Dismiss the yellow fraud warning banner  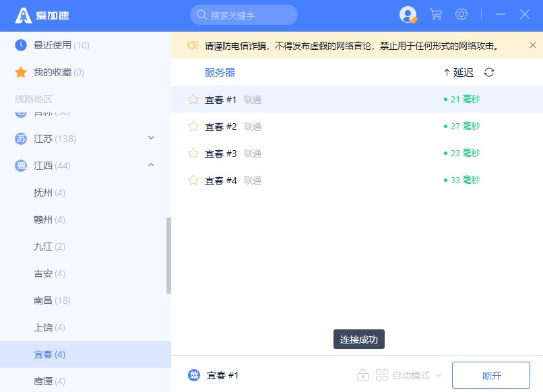[x=533, y=45]
